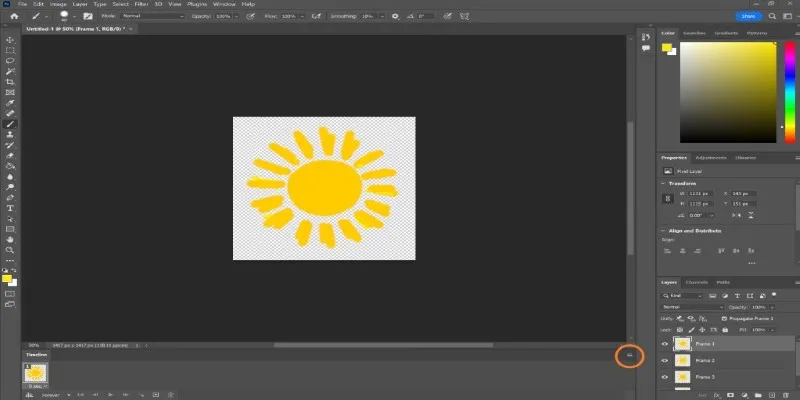
Task: Add a layer mask
Action: [731, 395]
